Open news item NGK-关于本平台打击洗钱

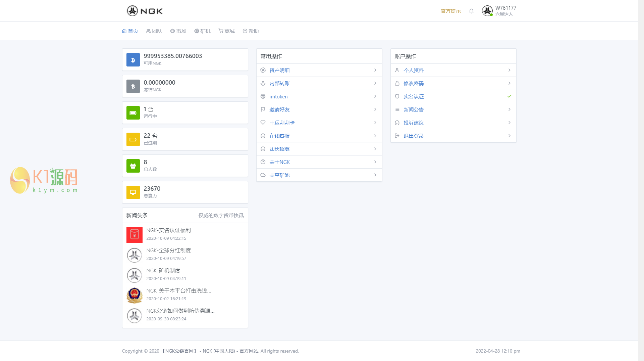[x=179, y=291]
